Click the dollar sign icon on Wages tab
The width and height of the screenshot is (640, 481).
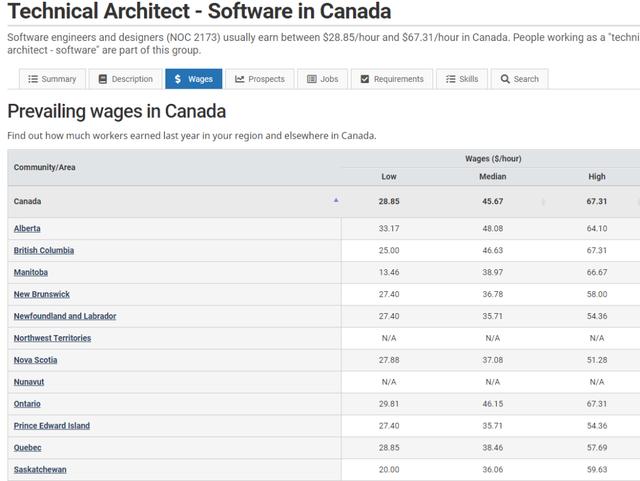pos(177,79)
